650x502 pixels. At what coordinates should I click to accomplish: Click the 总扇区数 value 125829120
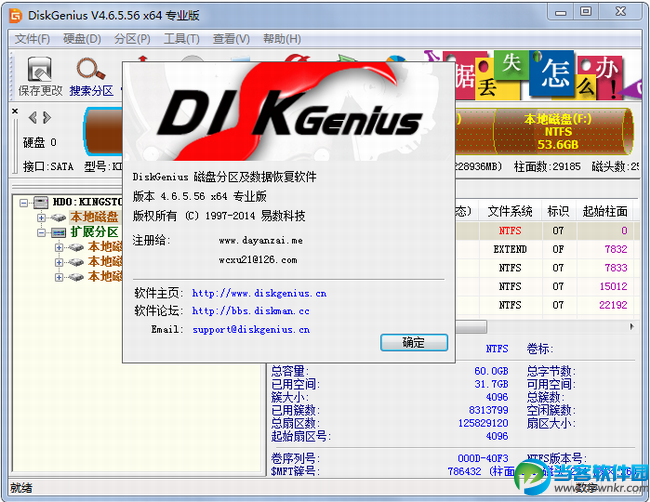point(483,423)
